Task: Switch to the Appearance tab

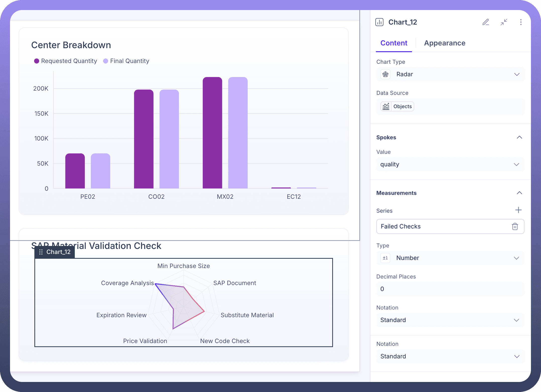Action: [x=444, y=43]
